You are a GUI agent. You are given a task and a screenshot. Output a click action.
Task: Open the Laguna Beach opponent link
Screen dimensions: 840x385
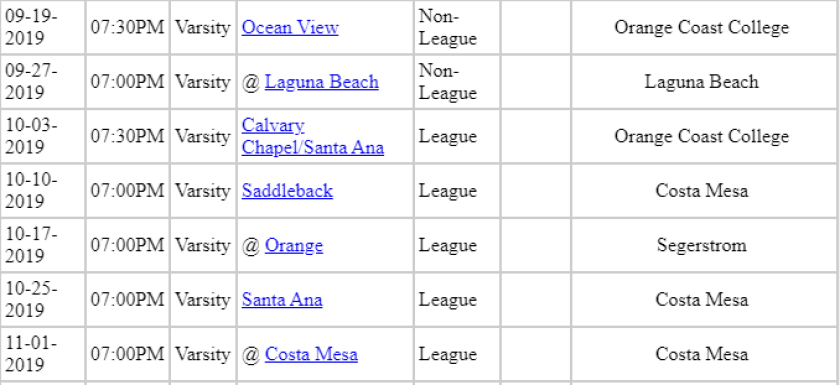coord(321,82)
